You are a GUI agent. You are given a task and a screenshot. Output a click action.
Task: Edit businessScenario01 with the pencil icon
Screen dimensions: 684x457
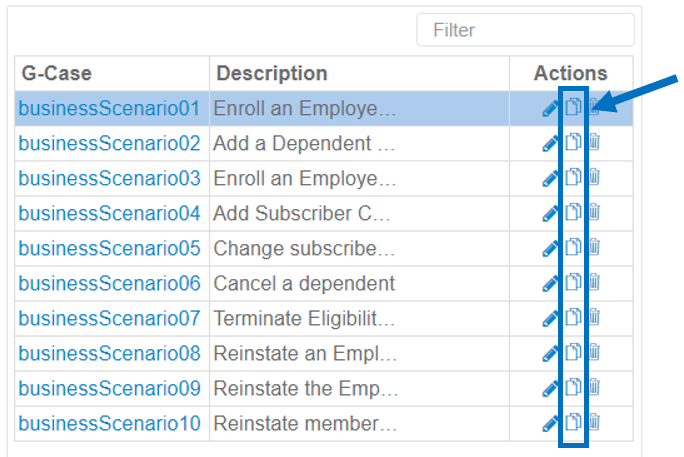pos(550,109)
